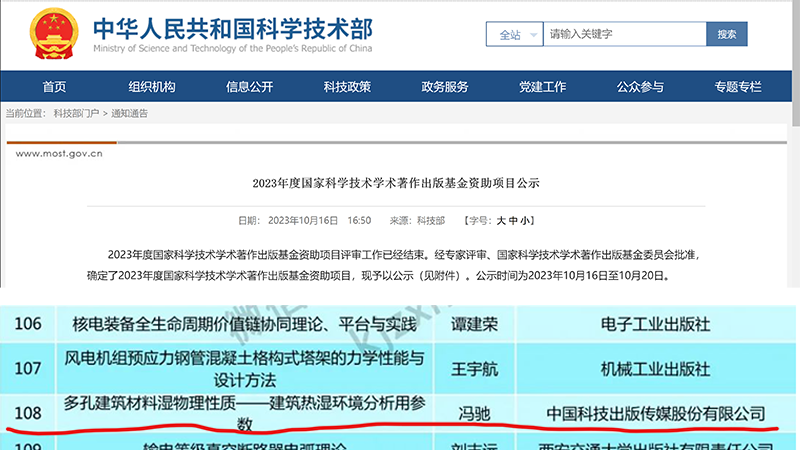The image size is (800, 450).
Task: Open the 政务服务 navigation item
Action: [x=445, y=87]
